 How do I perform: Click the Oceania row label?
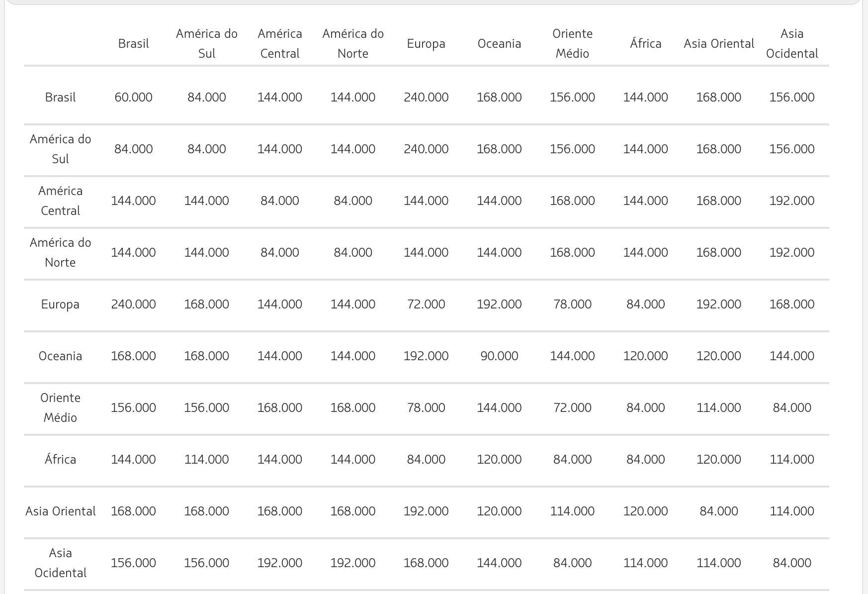[60, 356]
